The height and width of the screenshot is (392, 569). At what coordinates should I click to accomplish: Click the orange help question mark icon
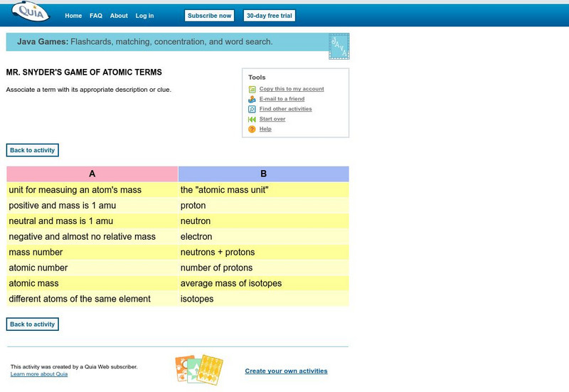(252, 129)
